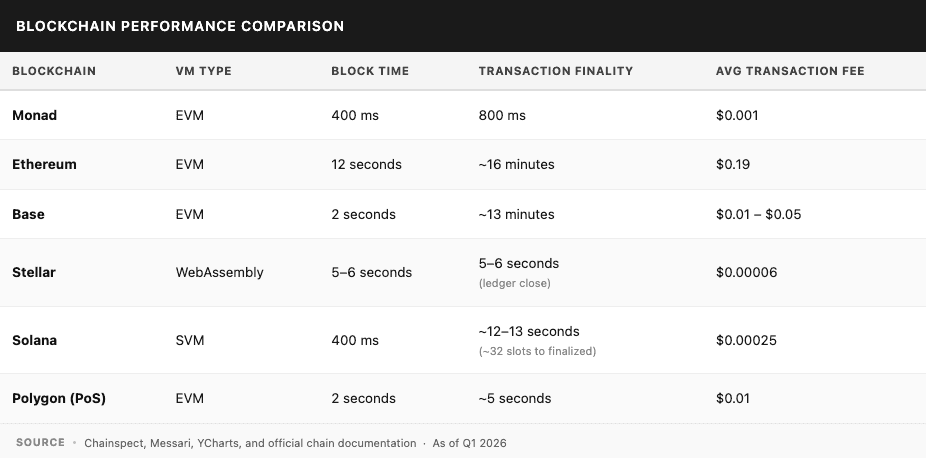Click the Polygon (PoS) row name

[59, 398]
